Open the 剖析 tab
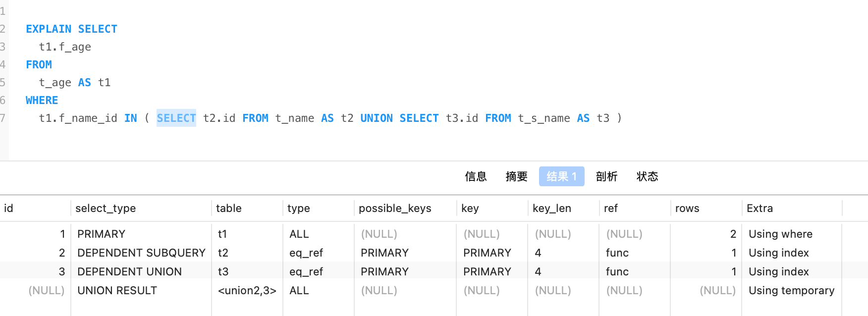Screen dimensions: 868x316 point(606,176)
